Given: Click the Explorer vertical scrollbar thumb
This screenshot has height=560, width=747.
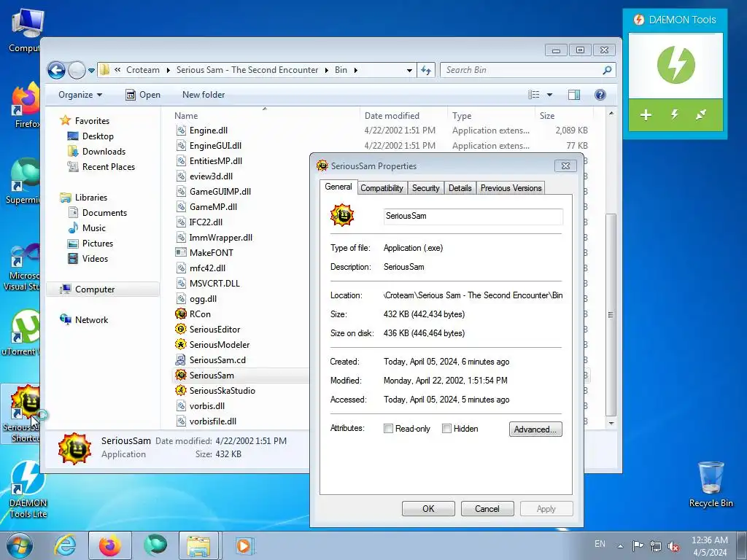Looking at the screenshot, I should [611, 314].
